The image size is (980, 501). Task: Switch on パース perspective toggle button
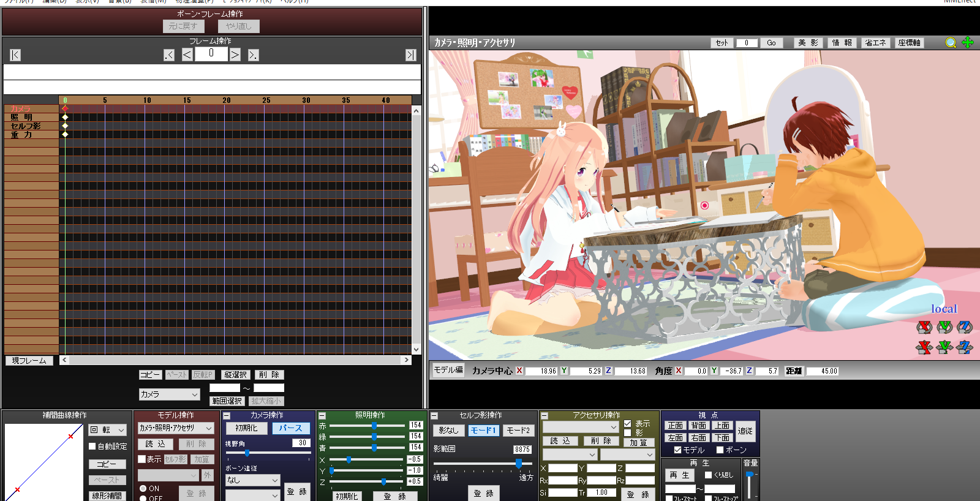pyautogui.click(x=290, y=428)
